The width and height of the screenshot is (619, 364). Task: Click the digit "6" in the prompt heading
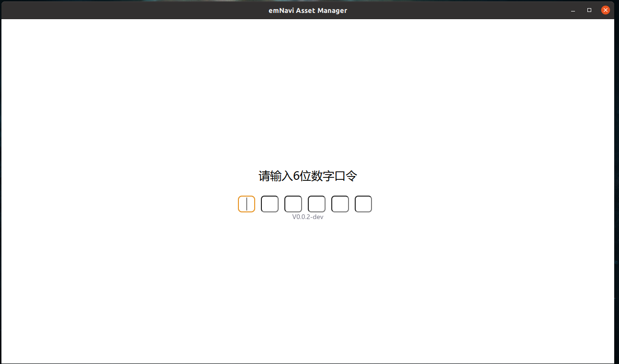point(296,176)
